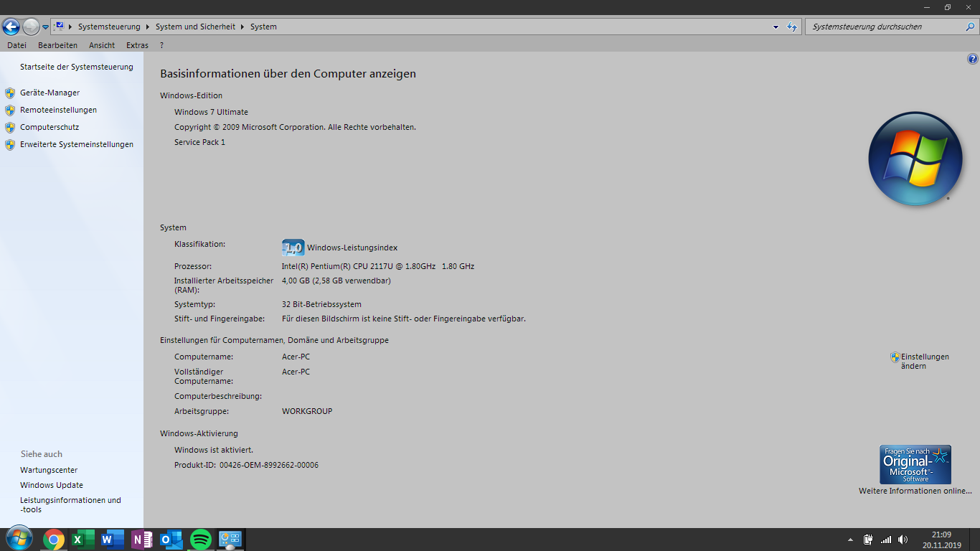Open the ? help menu
The height and width of the screenshot is (551, 980).
(161, 45)
